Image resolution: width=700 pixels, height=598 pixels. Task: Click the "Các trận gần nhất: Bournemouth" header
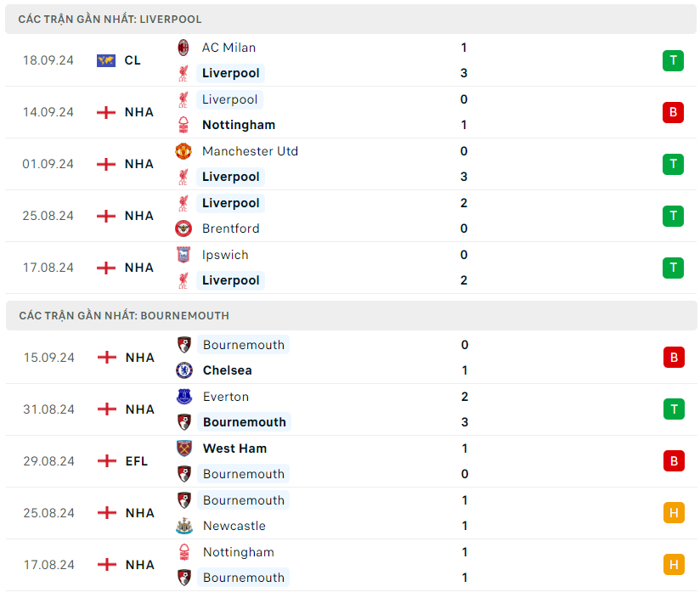point(123,315)
